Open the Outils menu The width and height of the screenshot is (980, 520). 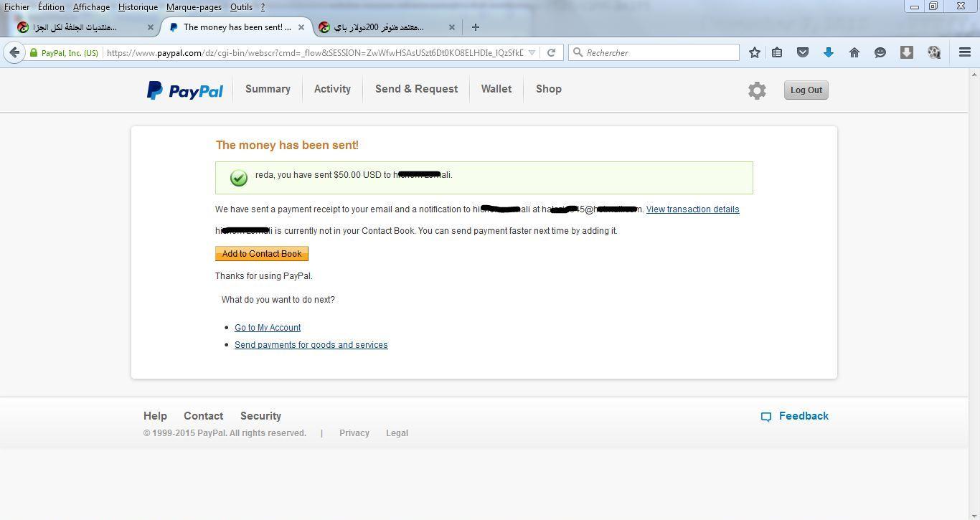[x=241, y=7]
